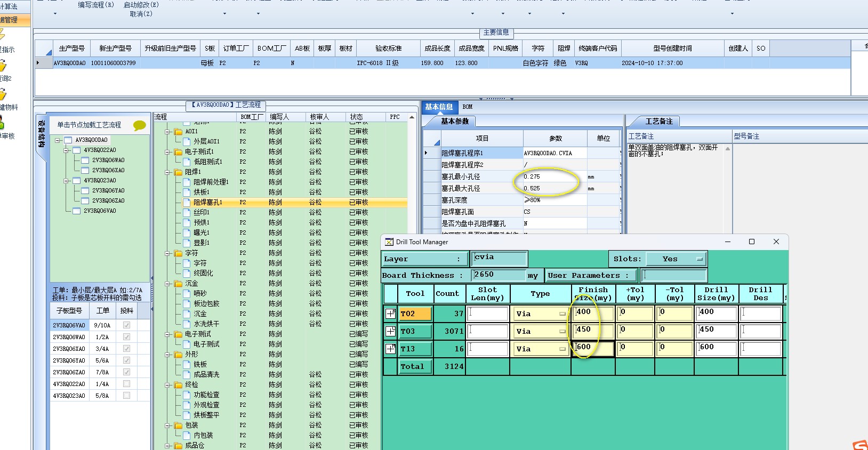Click the page icon beside 丝印1
The width and height of the screenshot is (868, 450).
tap(187, 212)
